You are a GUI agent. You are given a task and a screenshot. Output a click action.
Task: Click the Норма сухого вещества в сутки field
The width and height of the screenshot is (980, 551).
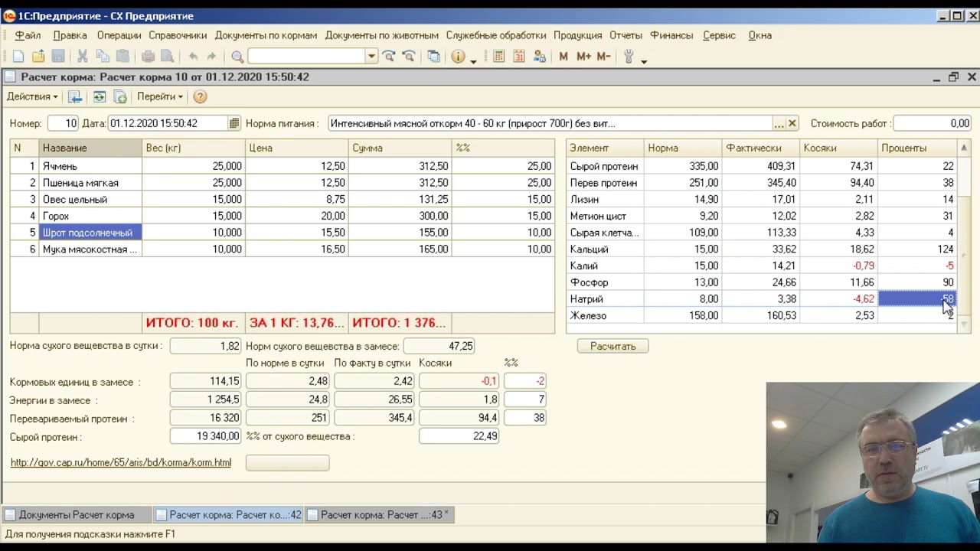point(205,346)
